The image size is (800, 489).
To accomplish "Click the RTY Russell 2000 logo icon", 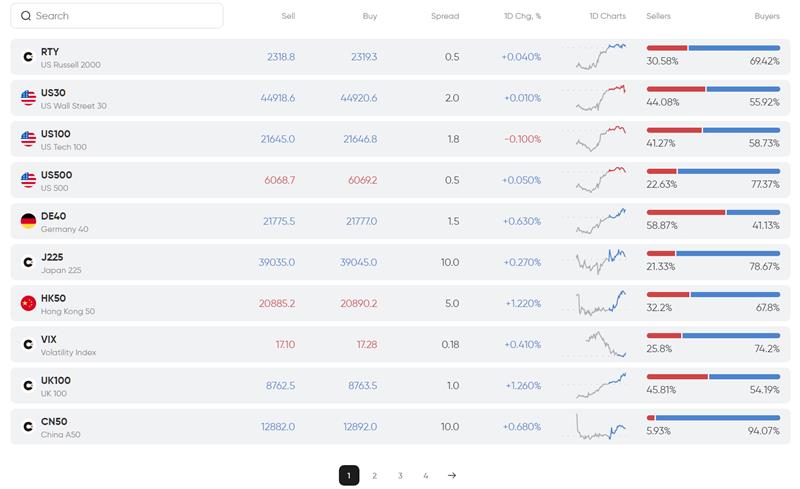I will pos(28,57).
